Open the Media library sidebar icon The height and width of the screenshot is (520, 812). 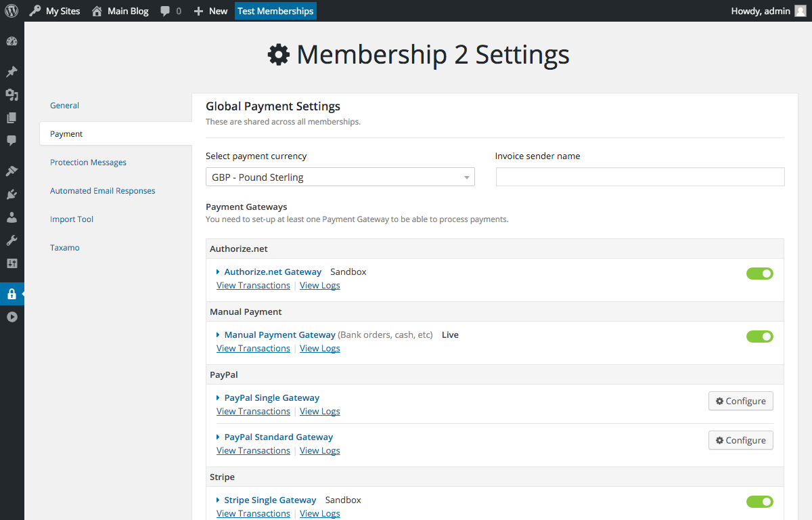click(x=12, y=95)
